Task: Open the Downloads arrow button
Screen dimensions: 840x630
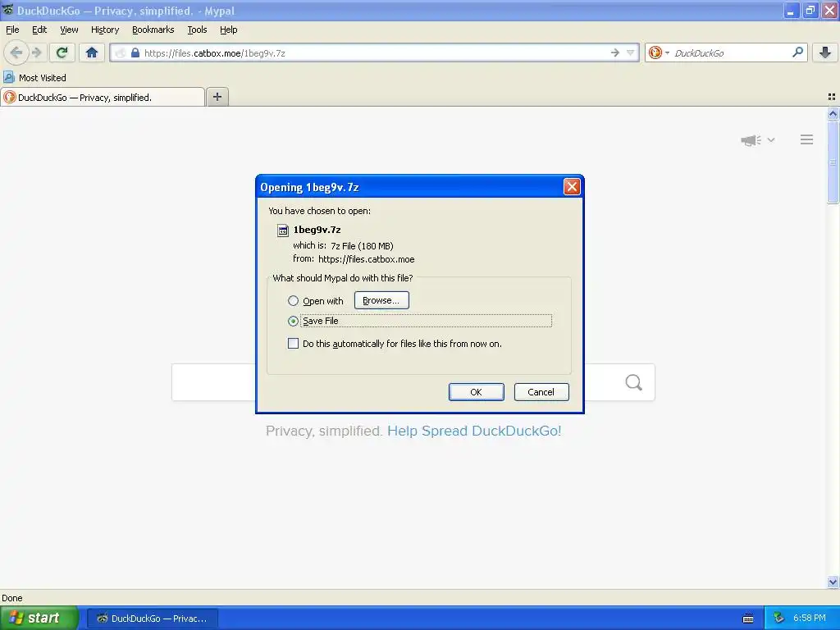Action: [825, 52]
